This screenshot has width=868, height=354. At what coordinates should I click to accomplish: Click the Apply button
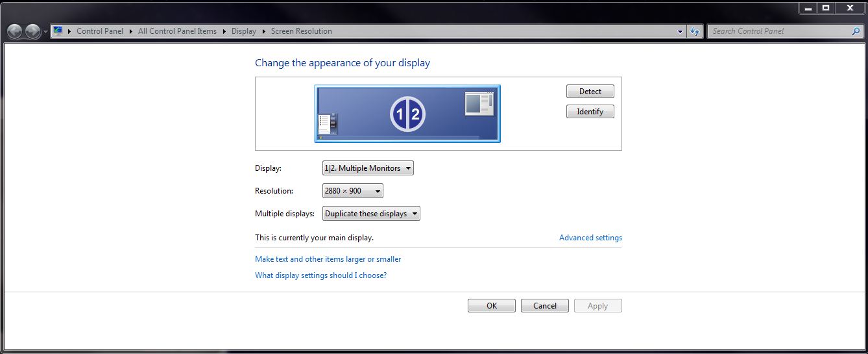[x=598, y=306]
